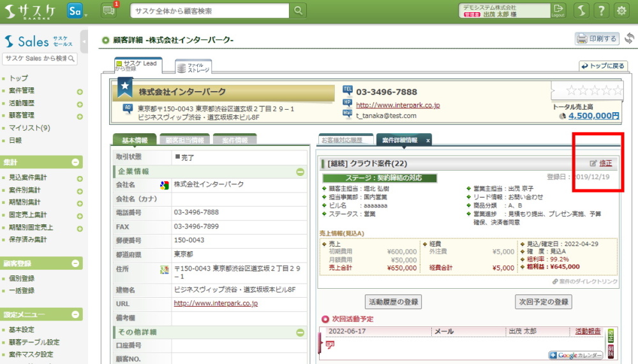Set the star rating for this customer
The height and width of the screenshot is (364, 638).
(593, 91)
